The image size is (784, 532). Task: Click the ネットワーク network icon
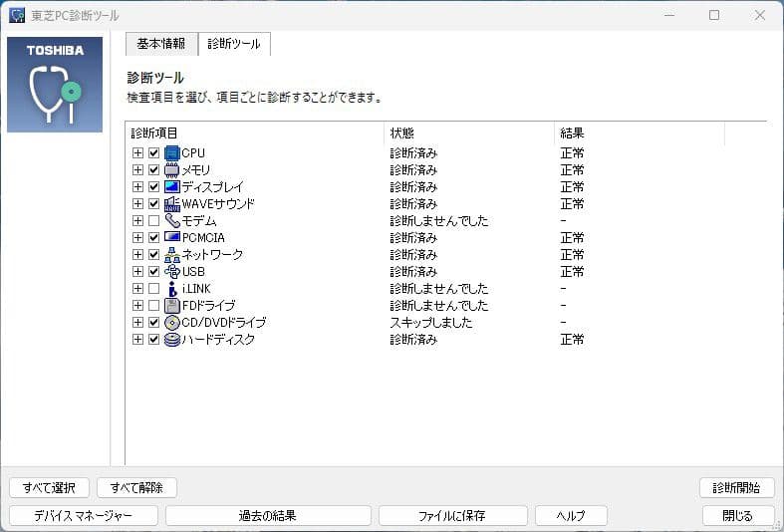point(172,254)
